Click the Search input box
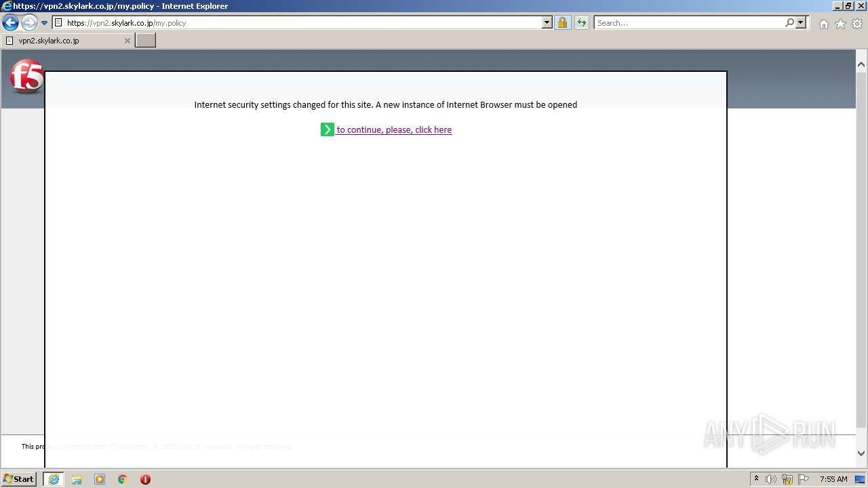 [689, 22]
